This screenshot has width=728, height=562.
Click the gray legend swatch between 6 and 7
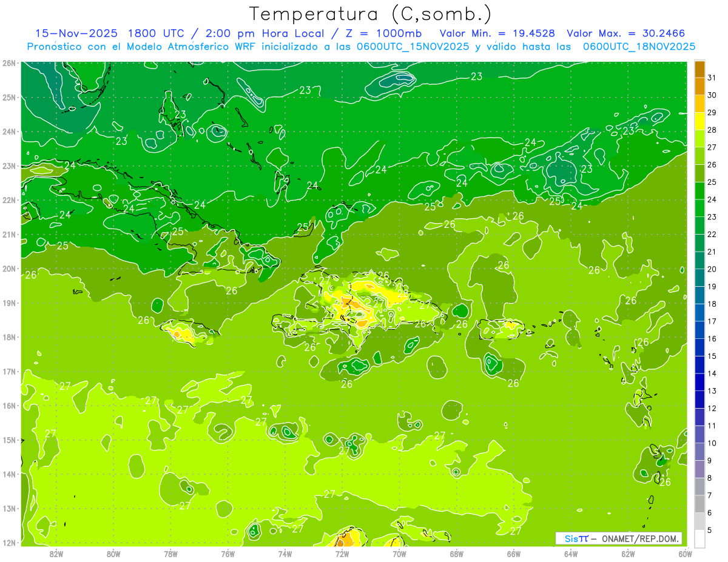699,504
